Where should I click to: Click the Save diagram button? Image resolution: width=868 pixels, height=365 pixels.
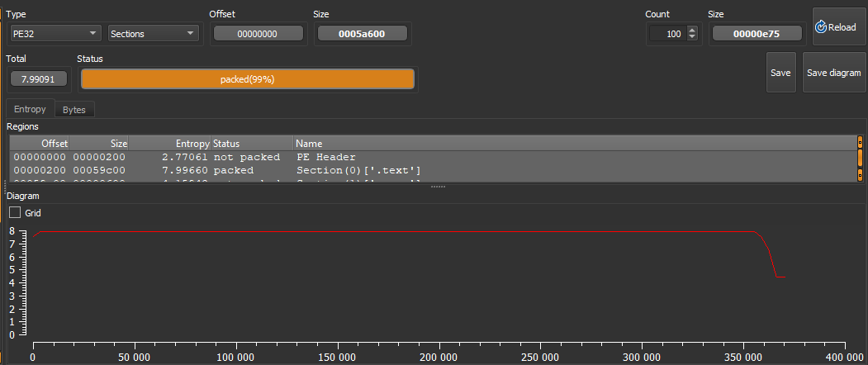833,73
